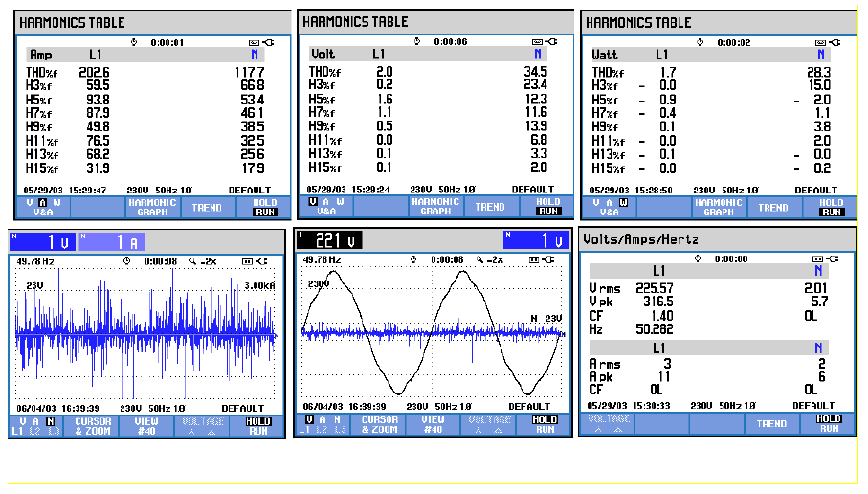Viewport: 868px width, 494px height.
Task: Toggle HOLD RUN in Amp harmonics table
Action: [x=264, y=207]
